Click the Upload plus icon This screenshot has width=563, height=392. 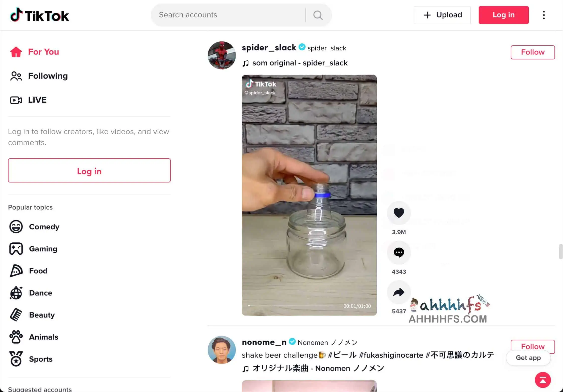tap(427, 15)
